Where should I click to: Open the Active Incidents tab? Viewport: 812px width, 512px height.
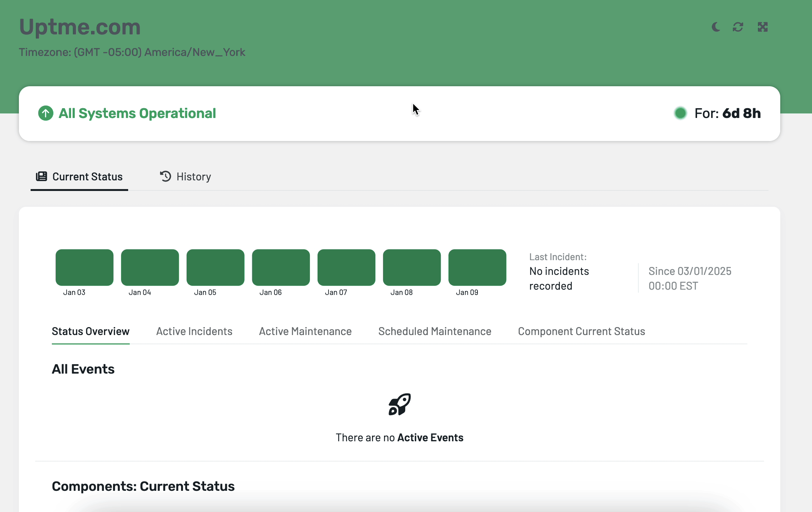(194, 331)
